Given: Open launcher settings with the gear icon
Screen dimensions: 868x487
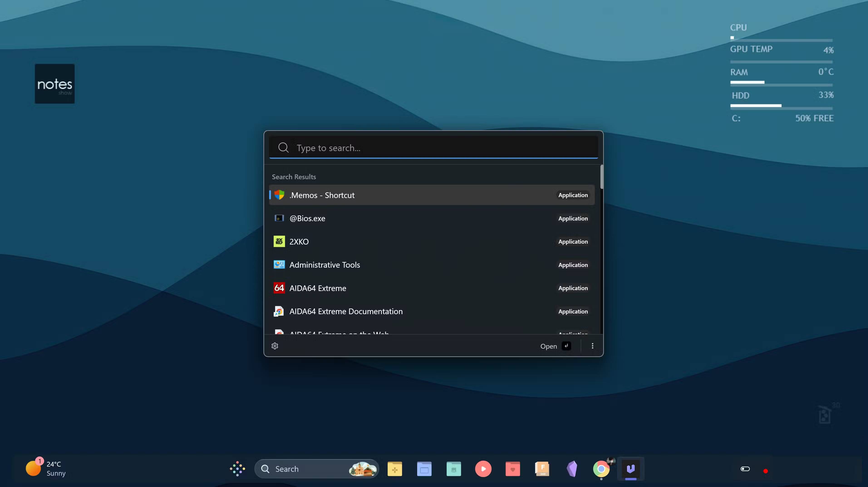Looking at the screenshot, I should click(x=275, y=346).
